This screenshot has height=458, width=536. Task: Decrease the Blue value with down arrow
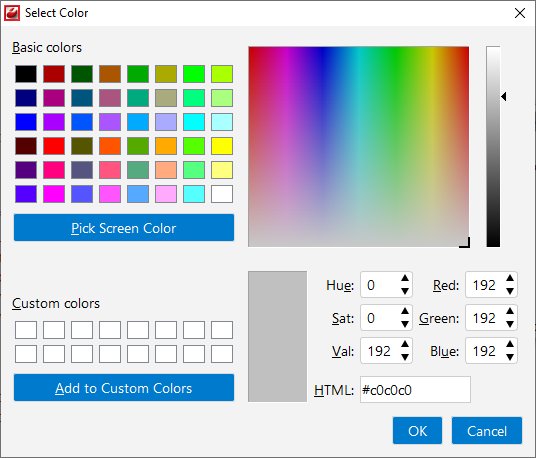coord(510,357)
